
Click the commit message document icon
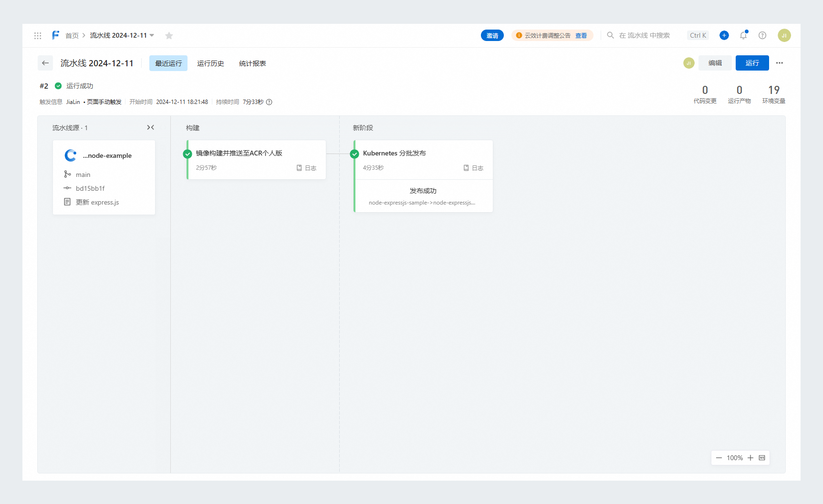[67, 202]
